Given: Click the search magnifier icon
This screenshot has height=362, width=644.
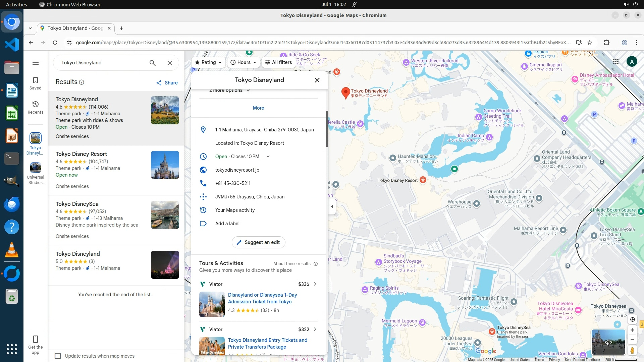Looking at the screenshot, I should [153, 63].
